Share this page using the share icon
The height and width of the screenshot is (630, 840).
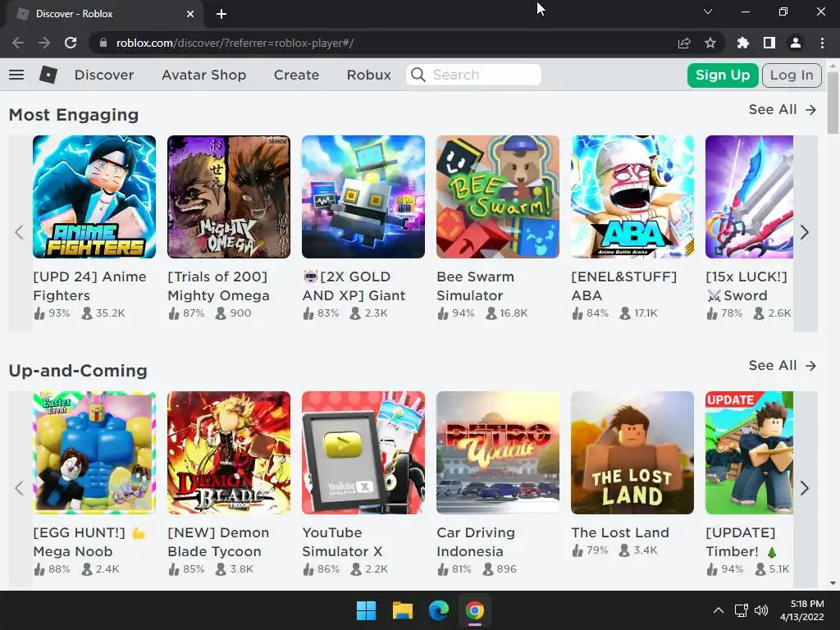(684, 43)
